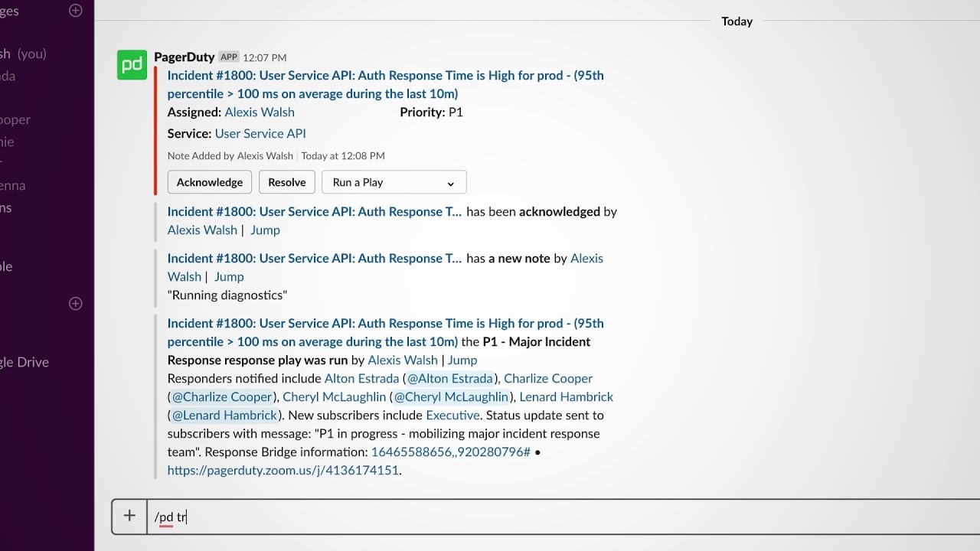Select the 'enna' direct message in sidebar
The image size is (980, 551).
tap(13, 185)
